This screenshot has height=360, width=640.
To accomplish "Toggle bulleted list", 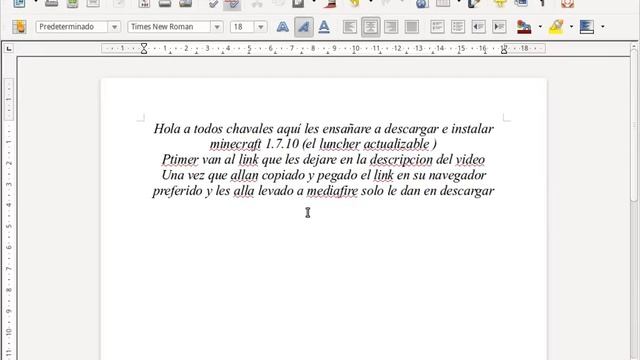I will [x=458, y=27].
